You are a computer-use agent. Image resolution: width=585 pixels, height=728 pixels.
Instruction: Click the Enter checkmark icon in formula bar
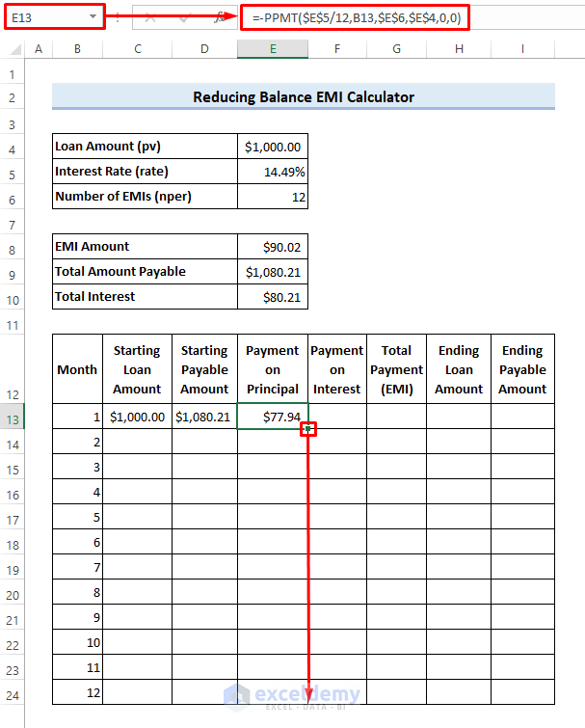point(185,17)
